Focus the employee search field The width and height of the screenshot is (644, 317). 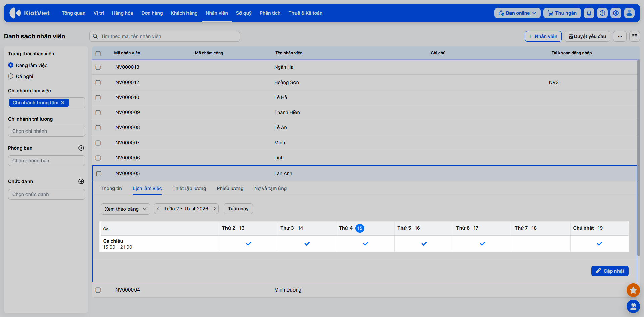(x=165, y=36)
